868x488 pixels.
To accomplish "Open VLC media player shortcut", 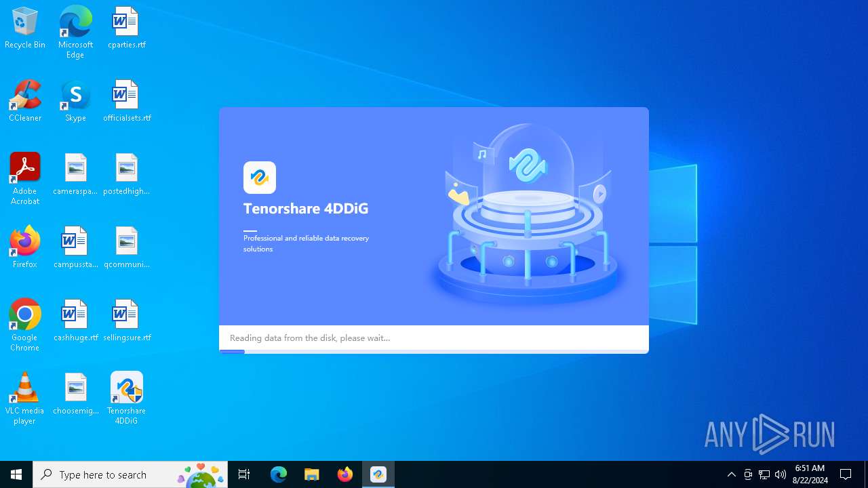I will pos(25,399).
